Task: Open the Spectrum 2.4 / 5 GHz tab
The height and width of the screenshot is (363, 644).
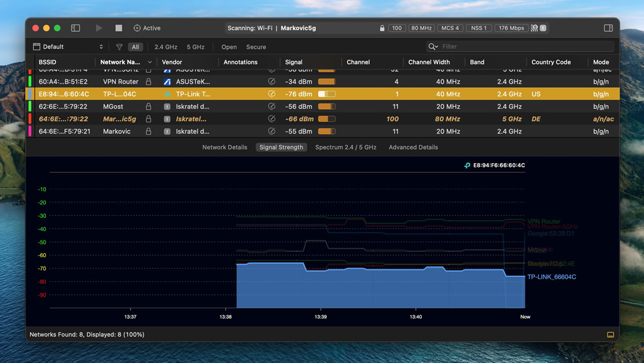Action: 346,147
